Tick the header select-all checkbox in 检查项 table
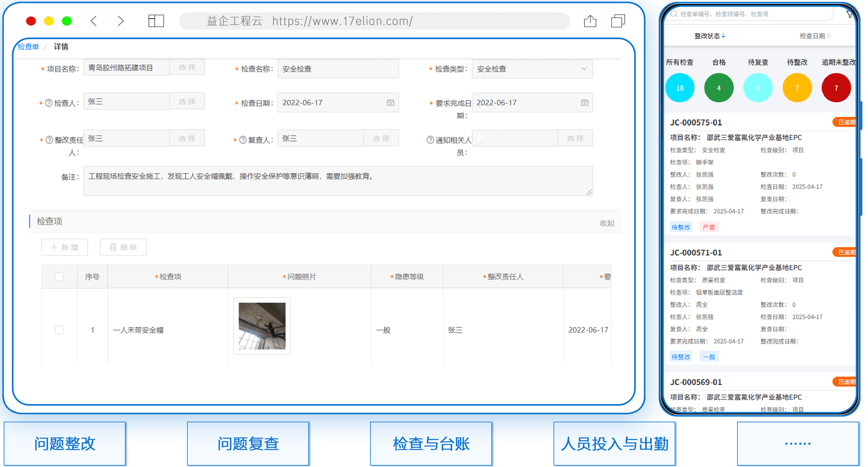This screenshot has height=467, width=868. click(x=59, y=277)
